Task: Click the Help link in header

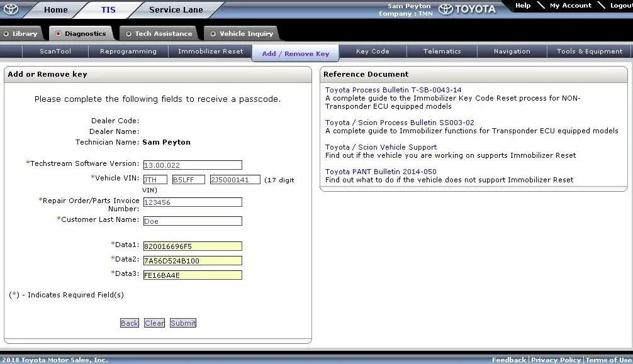Action: click(x=523, y=5)
